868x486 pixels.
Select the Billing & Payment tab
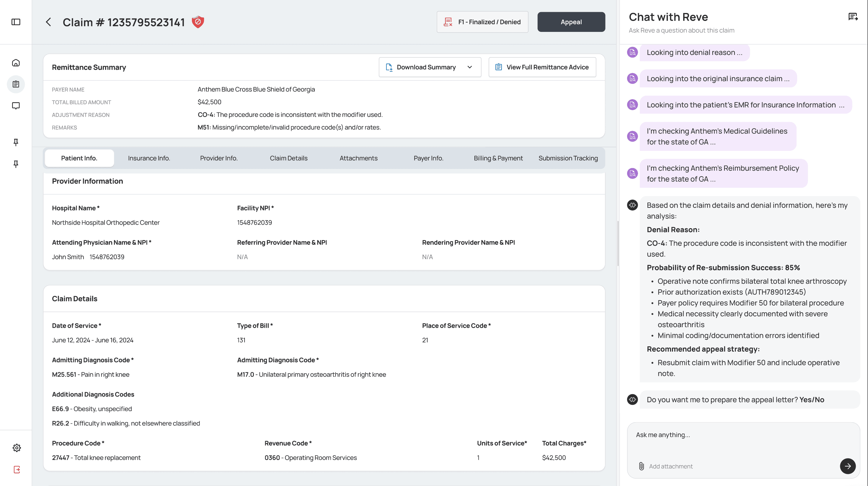[x=498, y=158]
